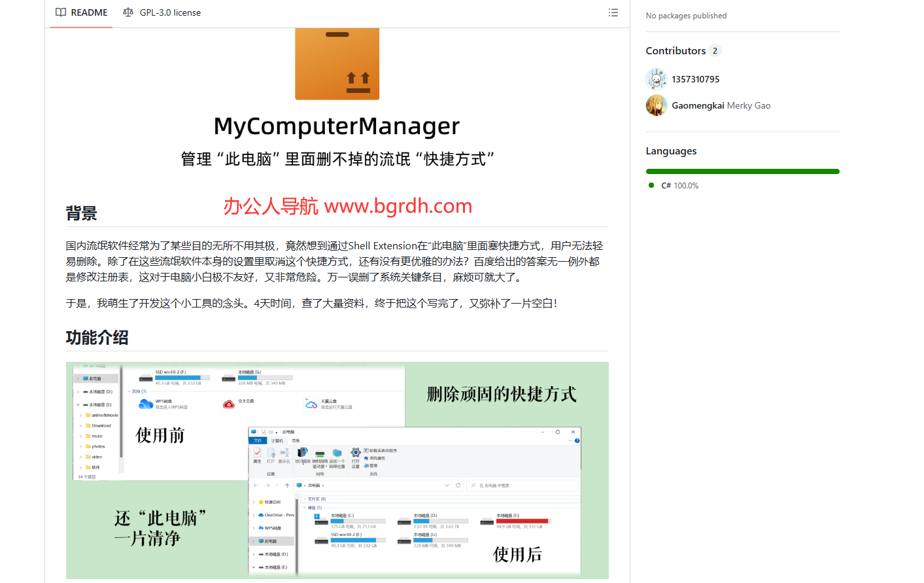This screenshot has height=583, width=924.
Task: Select the 属性 (Properties) icon in the ribbon
Action: (x=256, y=452)
